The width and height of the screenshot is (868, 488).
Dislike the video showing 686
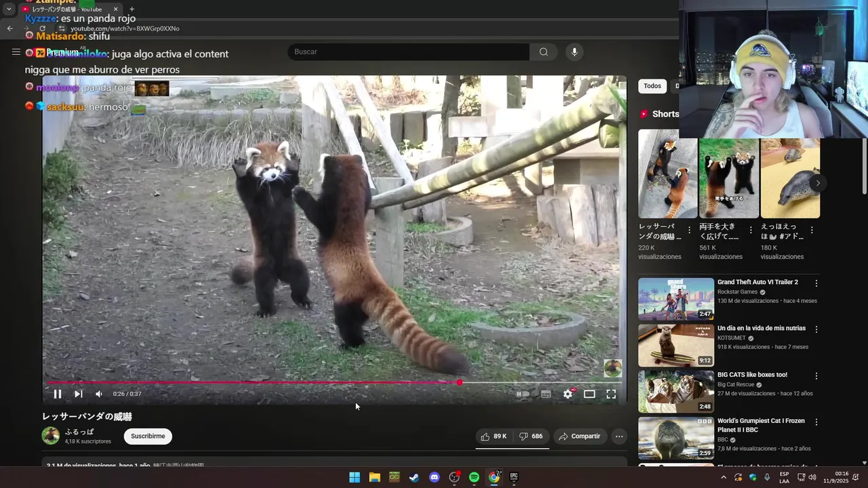click(530, 436)
